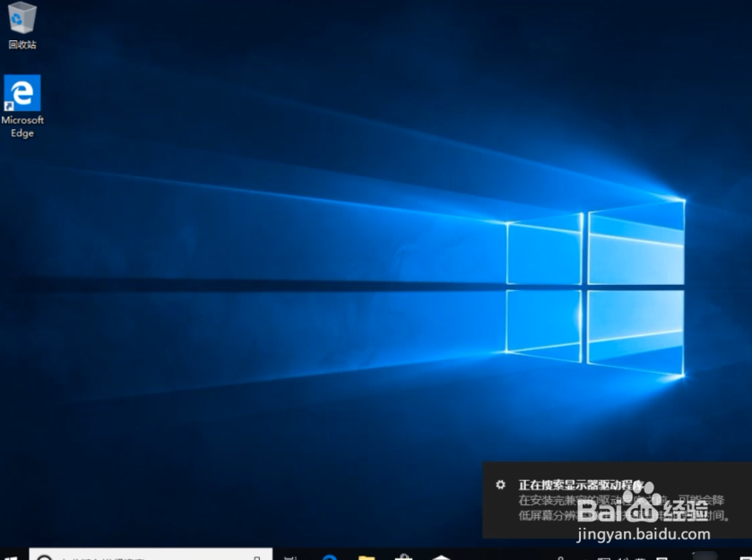Select the Recycle Bin (回收站) desktop icon
Image resolution: width=752 pixels, height=560 pixels.
22,25
